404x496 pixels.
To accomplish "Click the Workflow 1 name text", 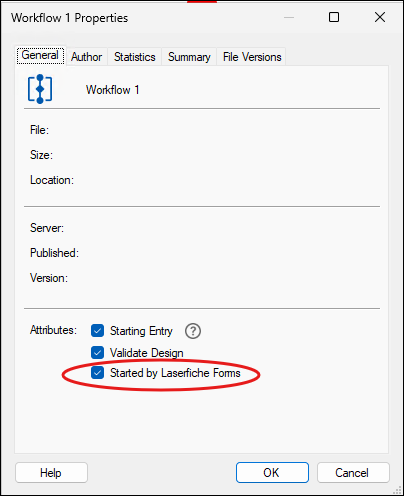I will tap(113, 90).
